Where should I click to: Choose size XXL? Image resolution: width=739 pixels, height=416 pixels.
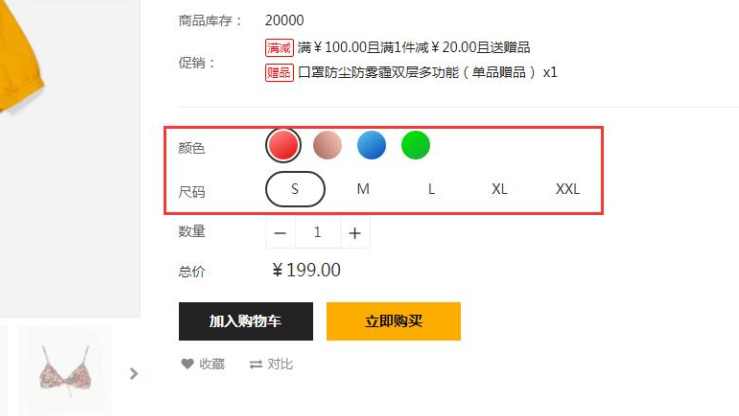click(567, 189)
